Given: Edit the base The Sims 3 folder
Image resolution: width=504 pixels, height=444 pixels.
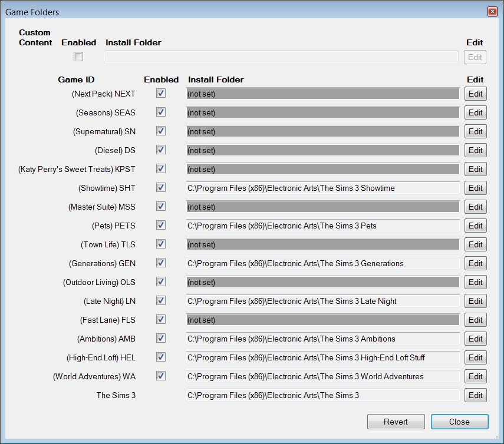Looking at the screenshot, I should pos(475,395).
